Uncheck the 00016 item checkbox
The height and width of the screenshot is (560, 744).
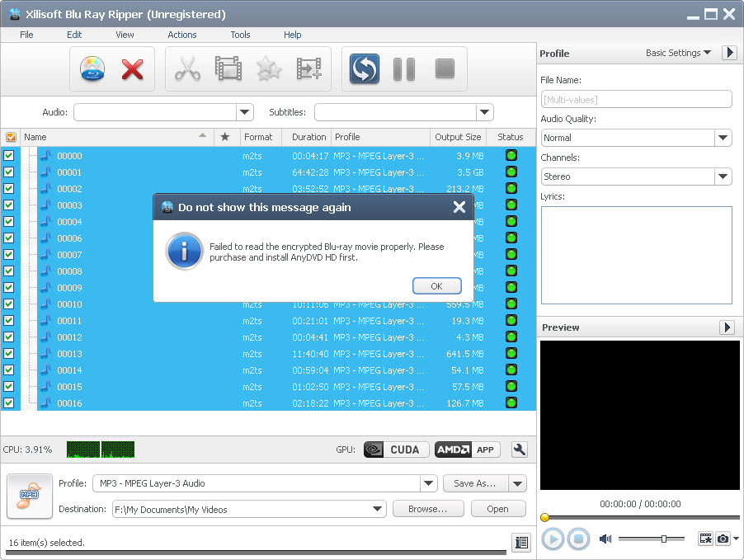[8, 403]
